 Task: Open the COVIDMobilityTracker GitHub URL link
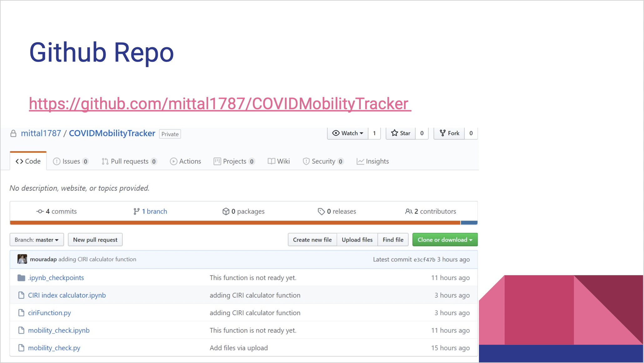coord(220,104)
